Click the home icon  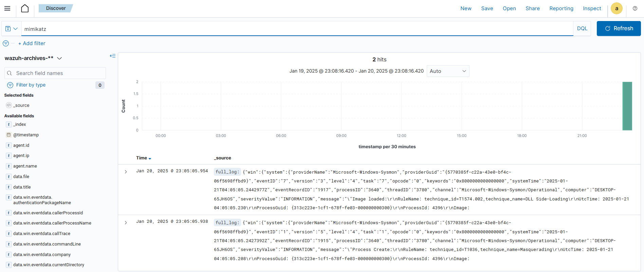pos(25,8)
